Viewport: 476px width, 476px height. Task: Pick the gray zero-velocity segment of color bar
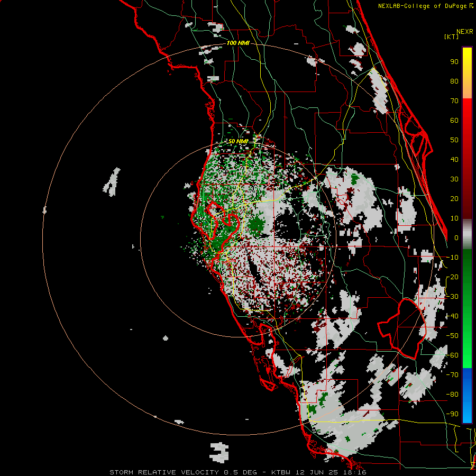(x=467, y=234)
